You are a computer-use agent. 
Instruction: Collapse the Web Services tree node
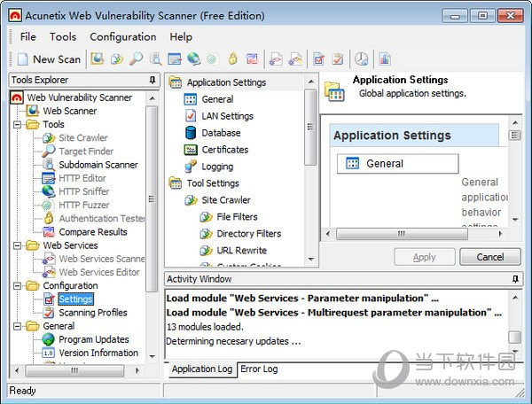[x=19, y=245]
